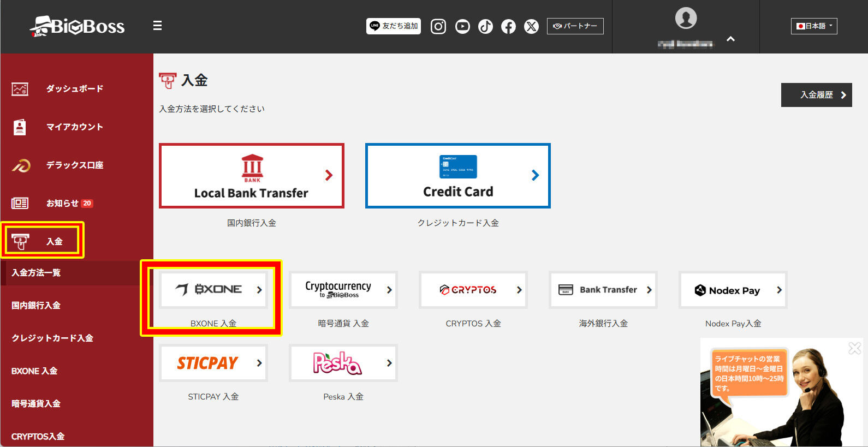Click Credit Card blue chevron

tap(535, 175)
